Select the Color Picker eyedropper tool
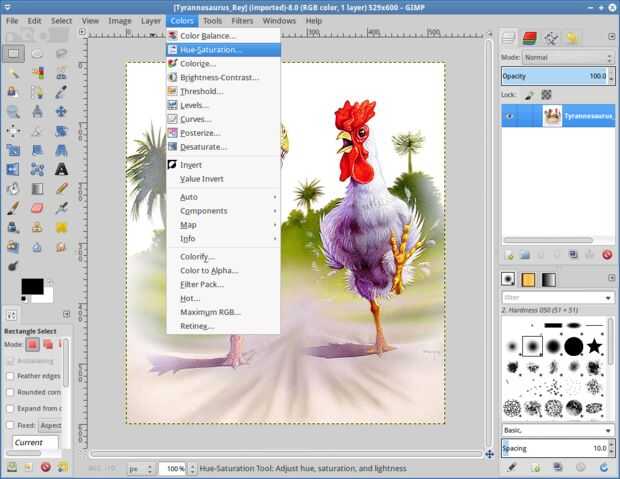The width and height of the screenshot is (620, 479). click(x=61, y=92)
